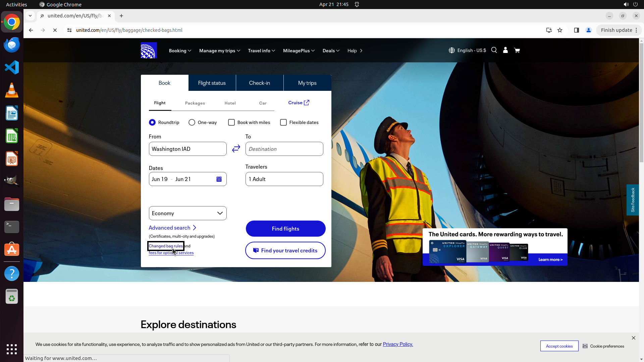Bookmark this page with star icon
This screenshot has width=644, height=362.
coord(560,30)
